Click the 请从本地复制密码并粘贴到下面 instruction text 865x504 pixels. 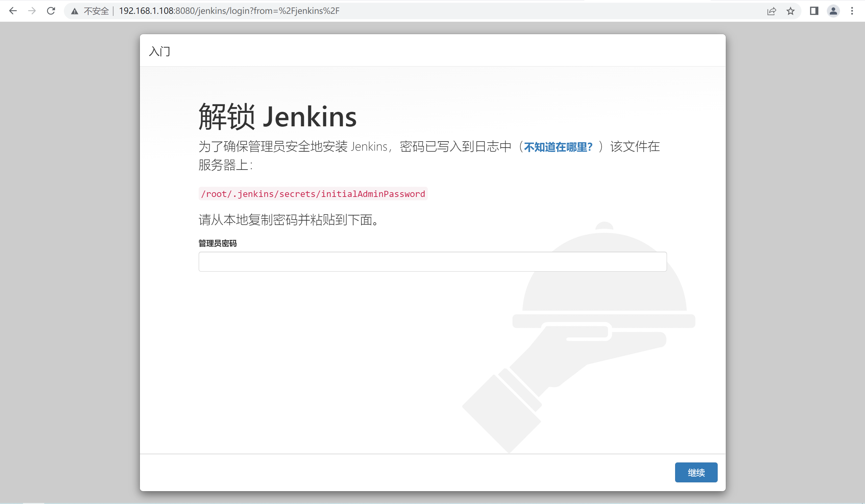(289, 220)
